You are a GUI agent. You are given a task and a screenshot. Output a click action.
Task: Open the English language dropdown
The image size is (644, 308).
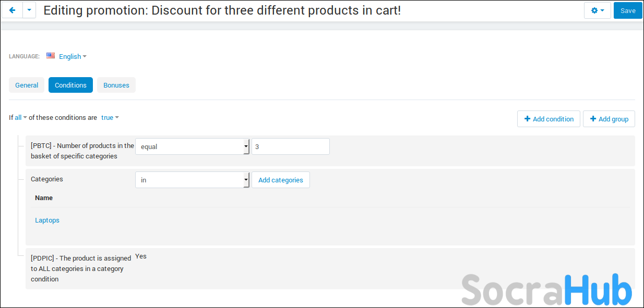pyautogui.click(x=73, y=56)
